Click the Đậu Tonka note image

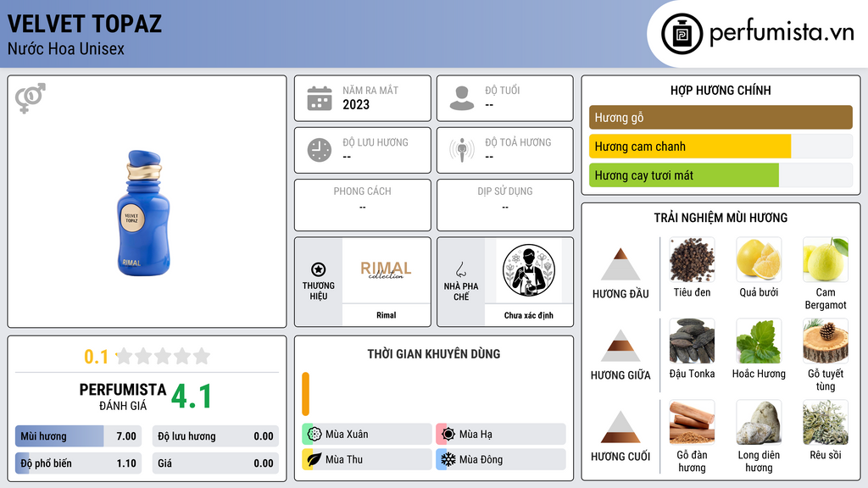tap(692, 341)
